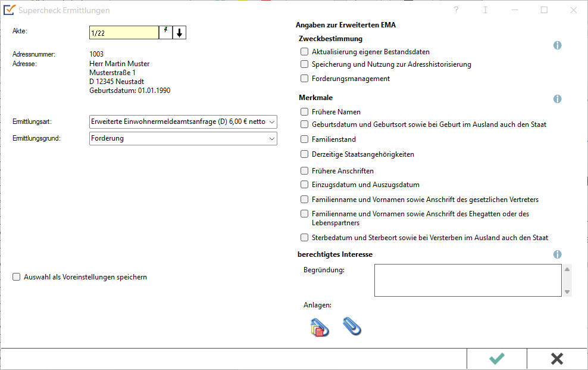
Task: Click the text cursor icon in title bar
Action: (x=485, y=10)
